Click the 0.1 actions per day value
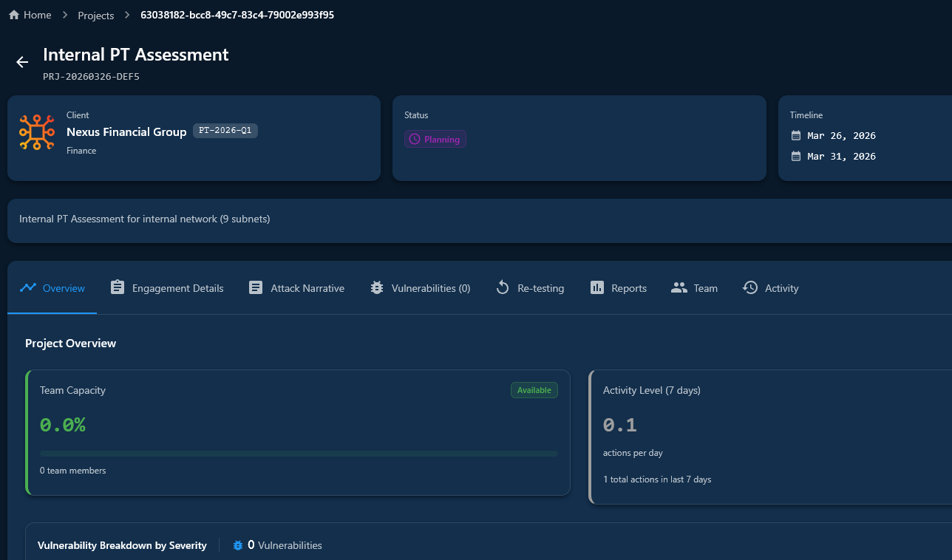Viewport: 952px width, 560px height. click(620, 425)
